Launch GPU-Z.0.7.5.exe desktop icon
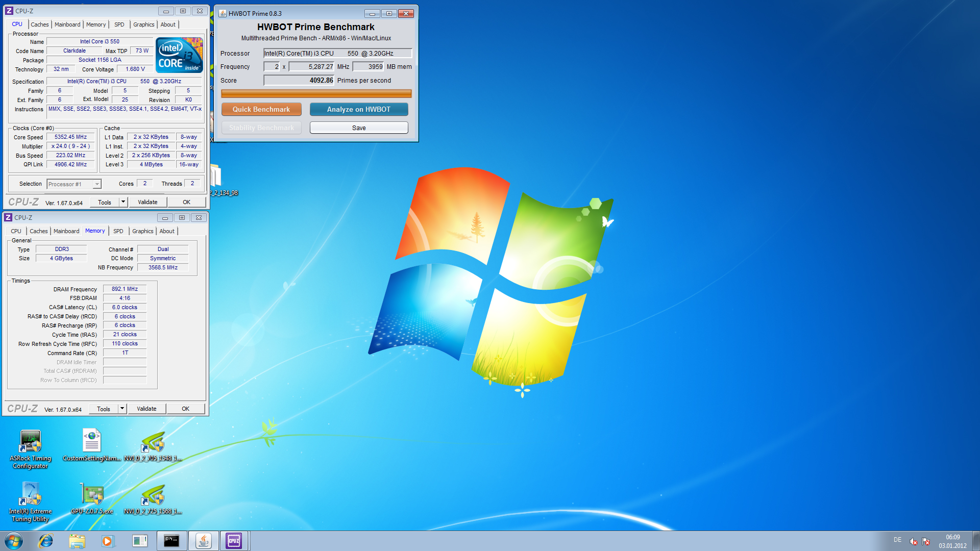 tap(92, 498)
